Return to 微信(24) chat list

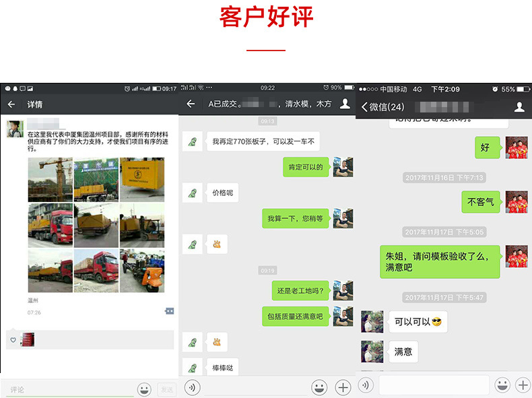[x=383, y=107]
